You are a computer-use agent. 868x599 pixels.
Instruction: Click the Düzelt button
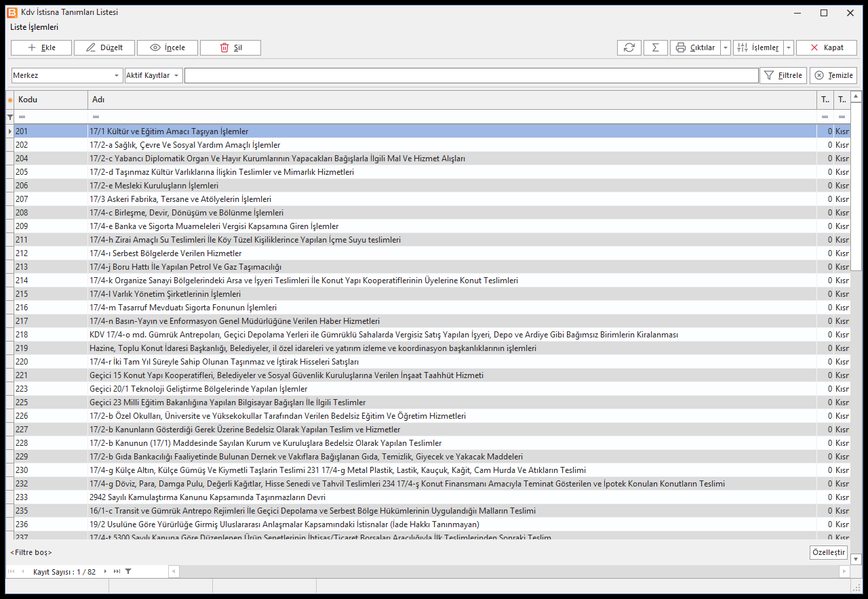(x=104, y=47)
